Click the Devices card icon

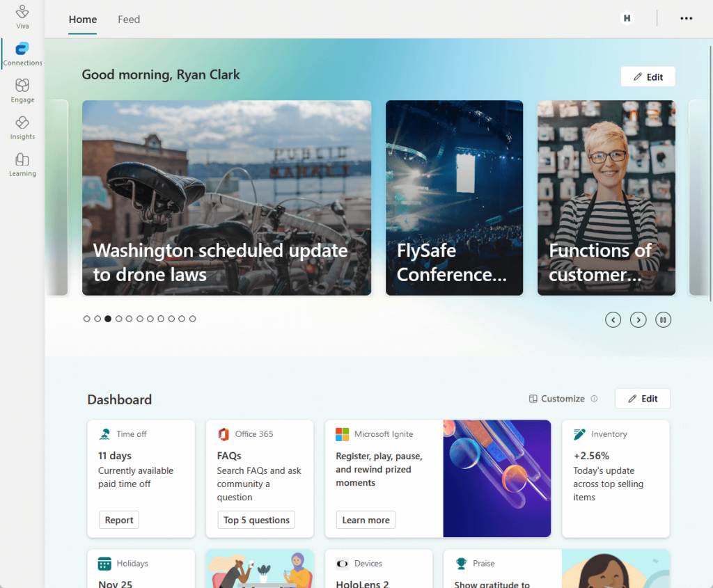342,564
